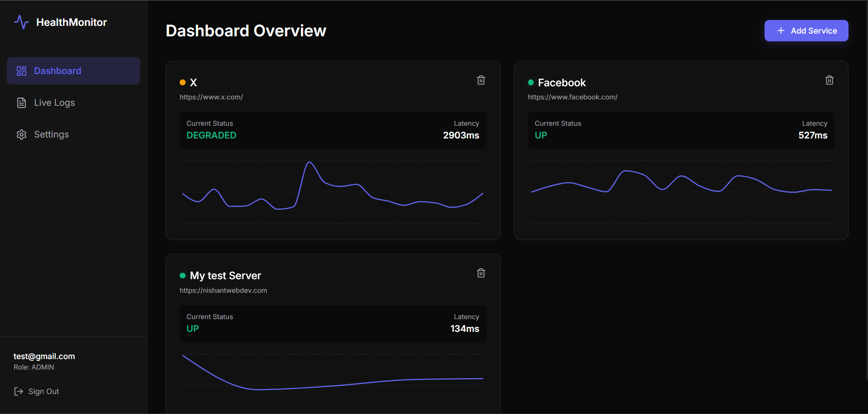Click the Add Service button
Image resolution: width=868 pixels, height=414 pixels.
pyautogui.click(x=806, y=30)
